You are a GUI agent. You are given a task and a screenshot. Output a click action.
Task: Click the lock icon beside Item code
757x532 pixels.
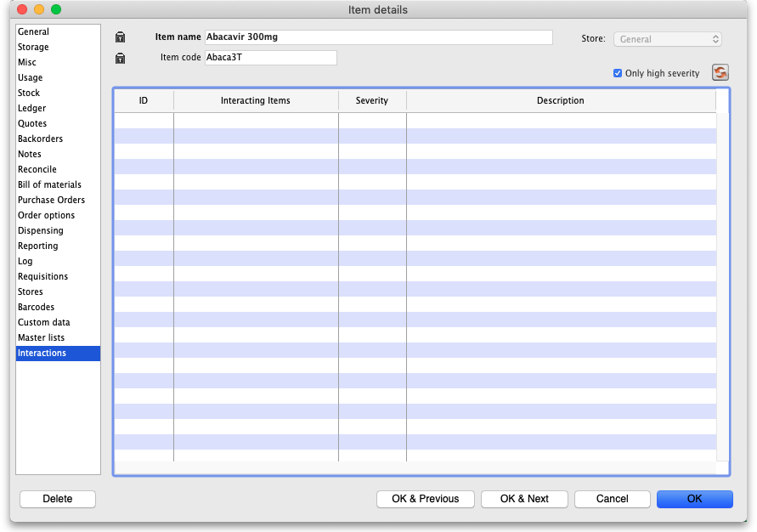pyautogui.click(x=121, y=58)
